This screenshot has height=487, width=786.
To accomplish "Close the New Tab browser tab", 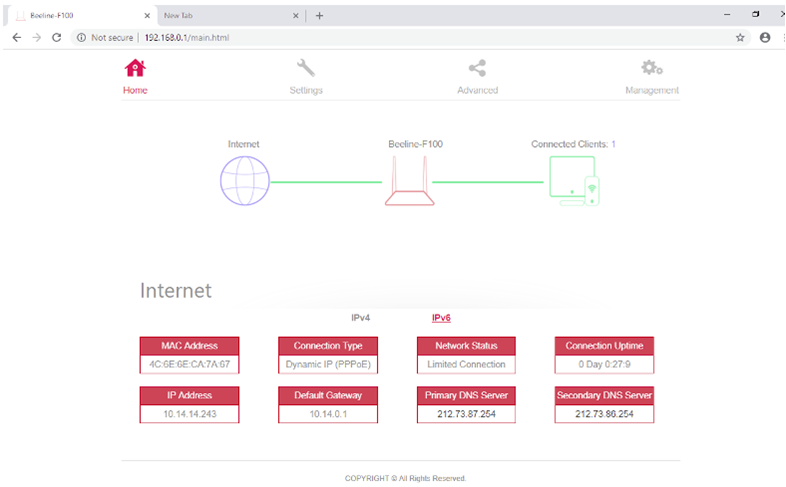I will click(x=296, y=15).
